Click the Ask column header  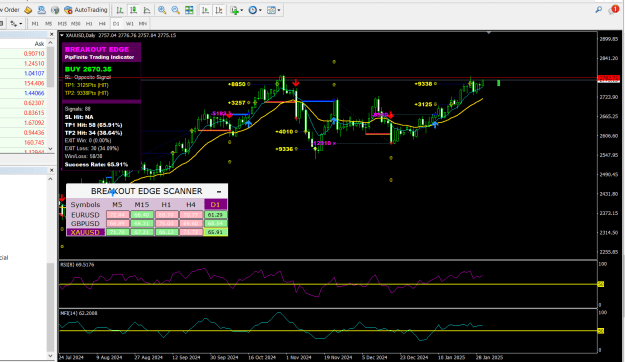[x=39, y=43]
